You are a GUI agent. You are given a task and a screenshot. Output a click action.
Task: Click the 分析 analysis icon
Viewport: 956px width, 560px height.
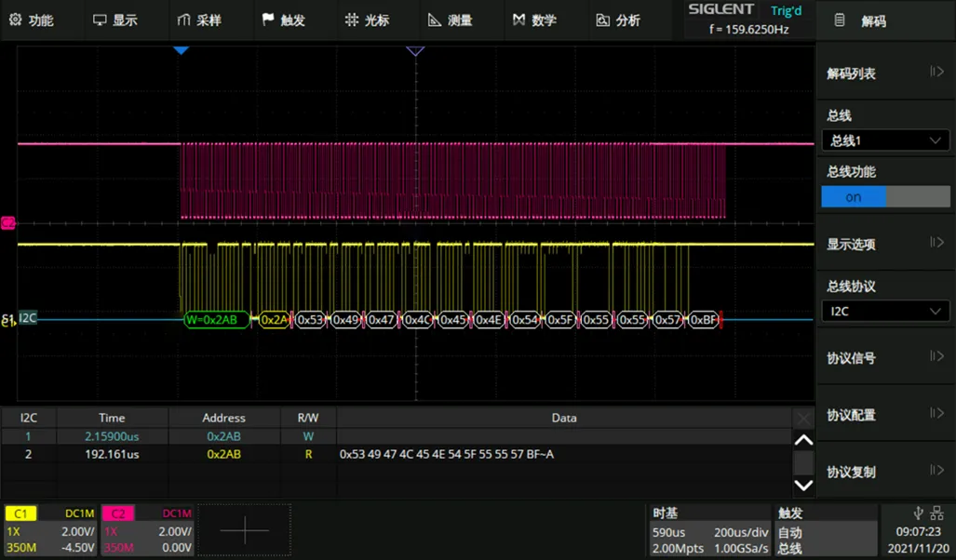click(602, 20)
